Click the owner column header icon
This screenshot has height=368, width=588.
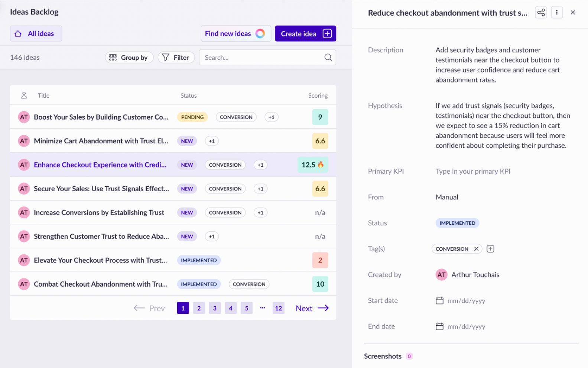pos(24,95)
